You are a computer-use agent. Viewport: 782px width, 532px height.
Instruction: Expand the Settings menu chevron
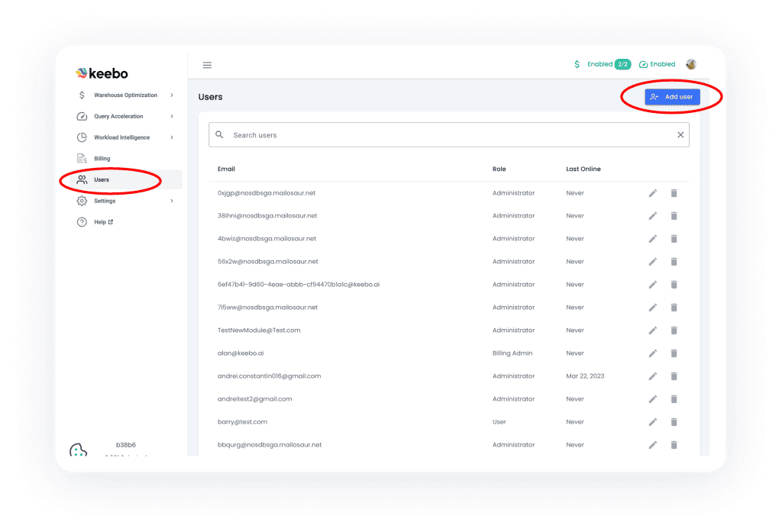pos(172,202)
